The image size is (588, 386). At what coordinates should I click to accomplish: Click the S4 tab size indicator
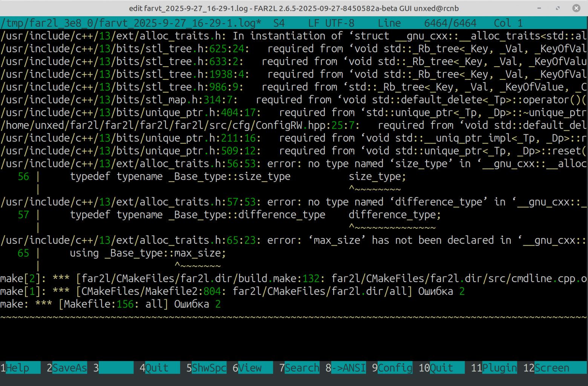[x=279, y=23]
